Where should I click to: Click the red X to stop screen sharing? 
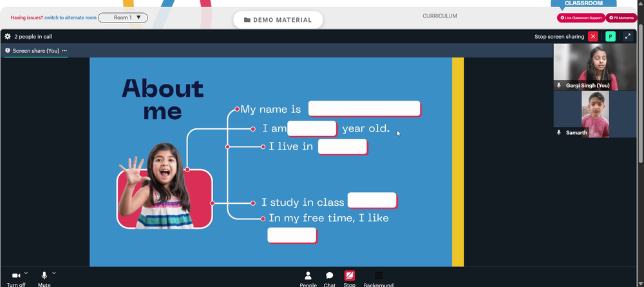point(592,37)
